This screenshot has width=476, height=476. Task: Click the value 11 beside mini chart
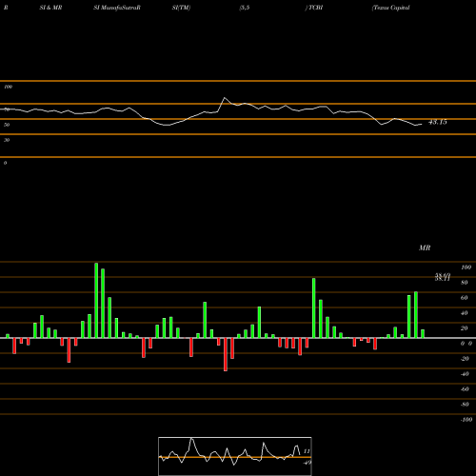point(307,451)
